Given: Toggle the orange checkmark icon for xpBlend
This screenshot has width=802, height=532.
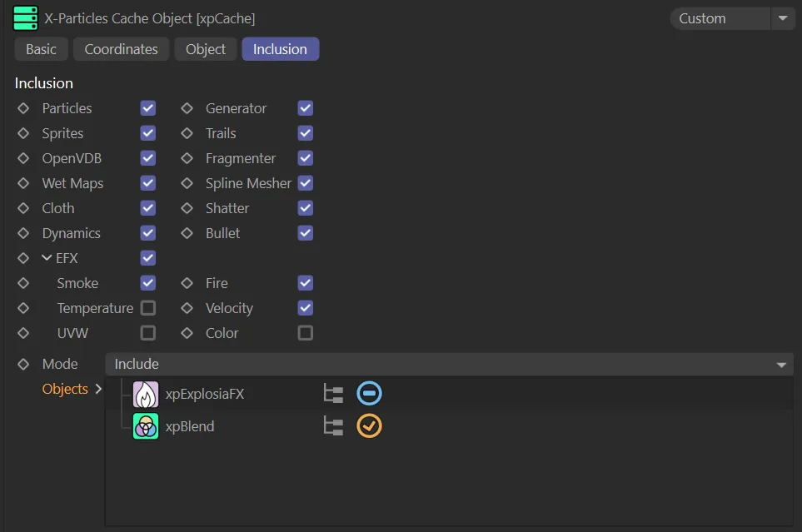Looking at the screenshot, I should 369,426.
